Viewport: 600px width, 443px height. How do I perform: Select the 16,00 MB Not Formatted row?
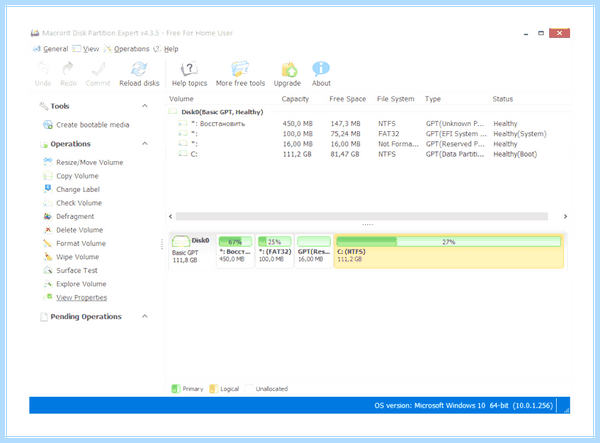click(x=368, y=144)
